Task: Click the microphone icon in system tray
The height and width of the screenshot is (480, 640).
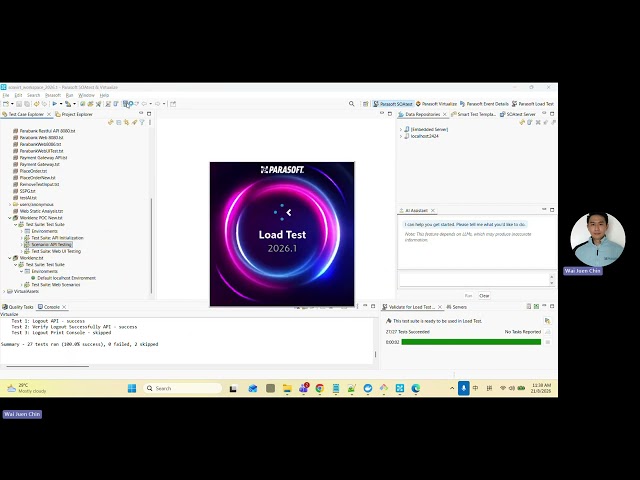Action: pos(463,388)
